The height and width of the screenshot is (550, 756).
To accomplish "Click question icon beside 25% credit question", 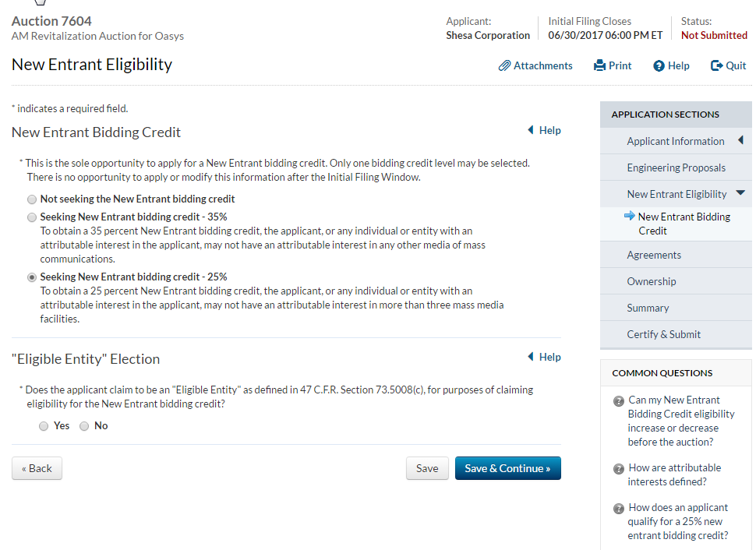I will tap(619, 509).
